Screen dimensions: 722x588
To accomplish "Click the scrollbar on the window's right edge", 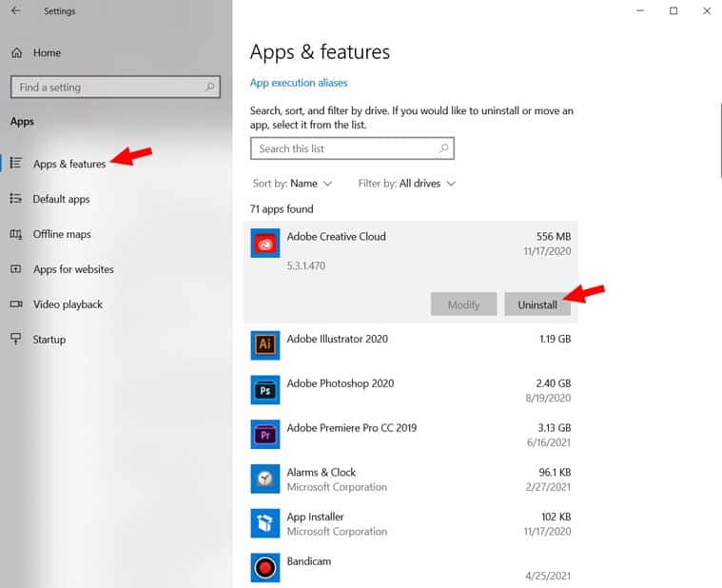I will pyautogui.click(x=720, y=140).
